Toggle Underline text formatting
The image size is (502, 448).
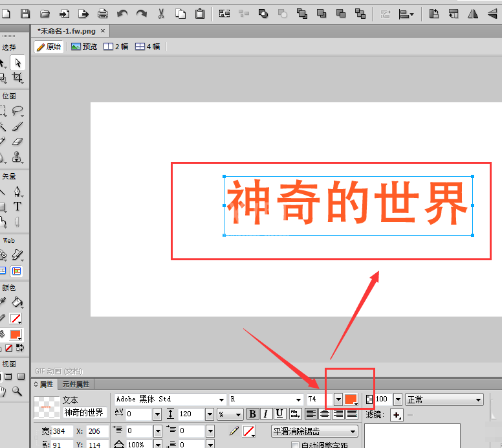[x=279, y=414]
